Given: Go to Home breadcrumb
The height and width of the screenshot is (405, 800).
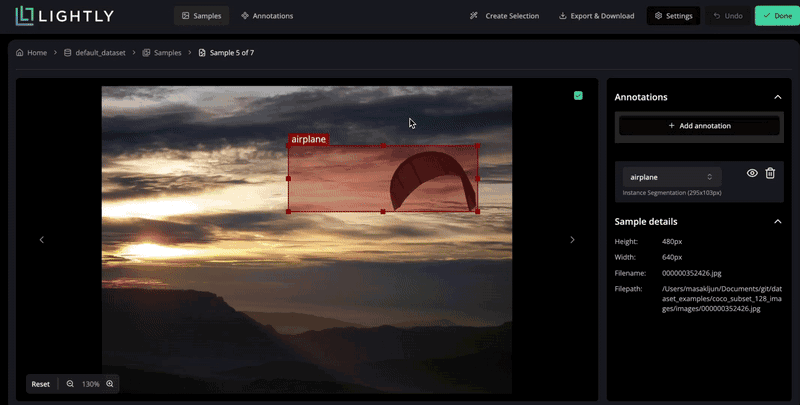Looking at the screenshot, I should (32, 53).
